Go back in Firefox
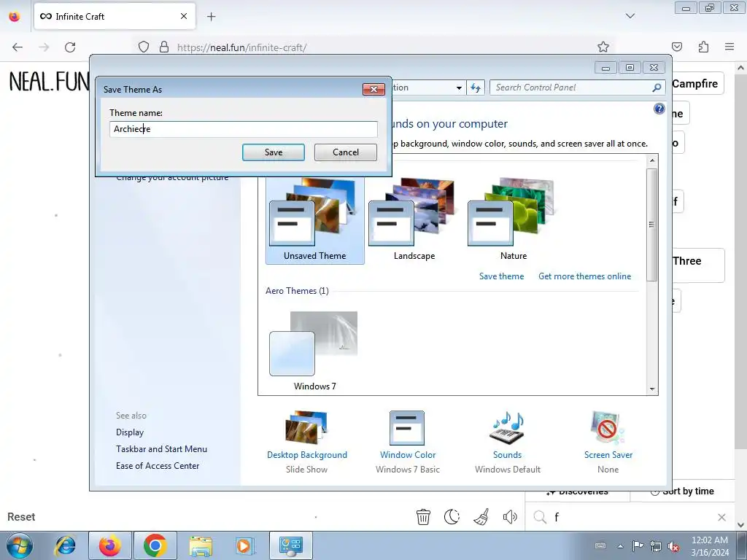The width and height of the screenshot is (747, 560). tap(18, 47)
